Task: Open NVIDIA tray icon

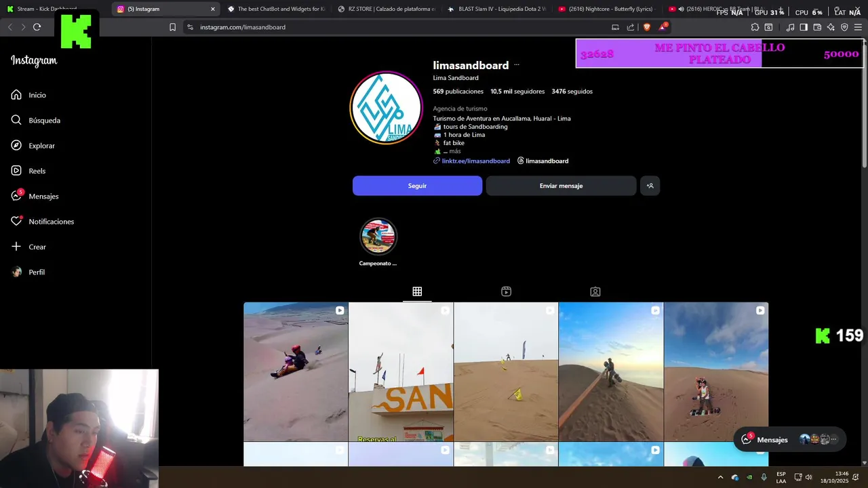Action: point(749,477)
